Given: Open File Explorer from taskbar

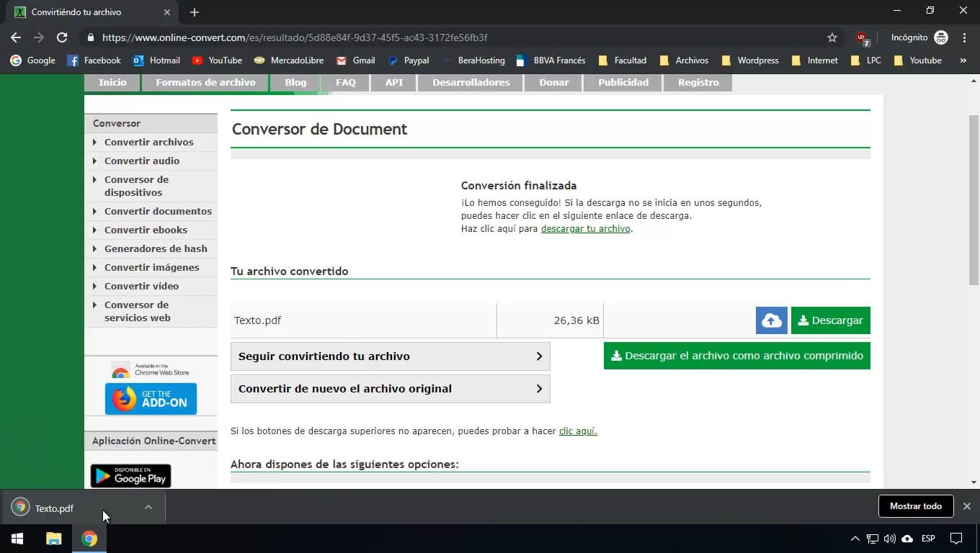Looking at the screenshot, I should (54, 539).
